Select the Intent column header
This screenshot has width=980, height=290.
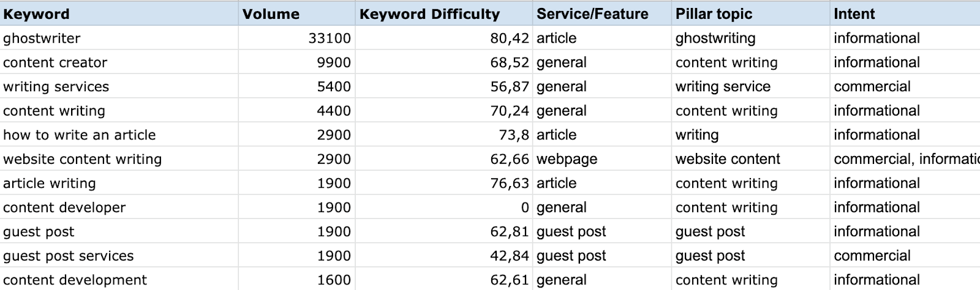[x=905, y=13]
